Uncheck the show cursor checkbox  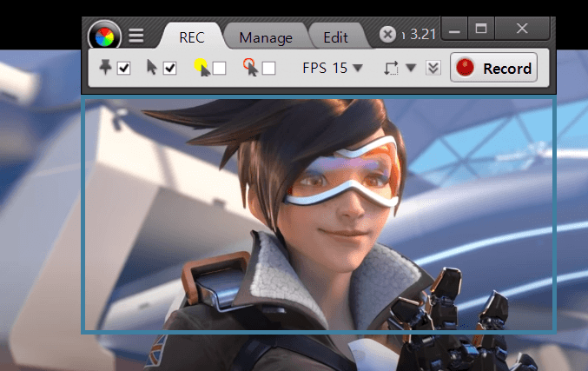point(169,68)
